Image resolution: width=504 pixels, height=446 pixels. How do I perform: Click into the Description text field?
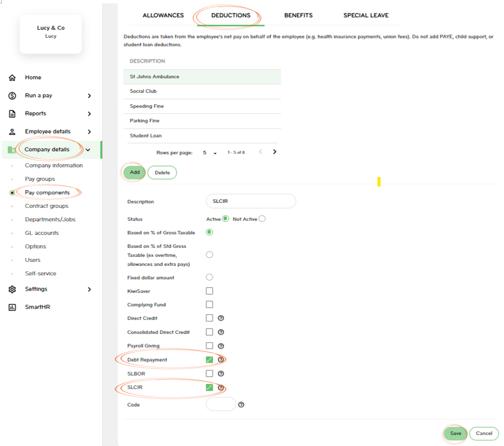[251, 201]
